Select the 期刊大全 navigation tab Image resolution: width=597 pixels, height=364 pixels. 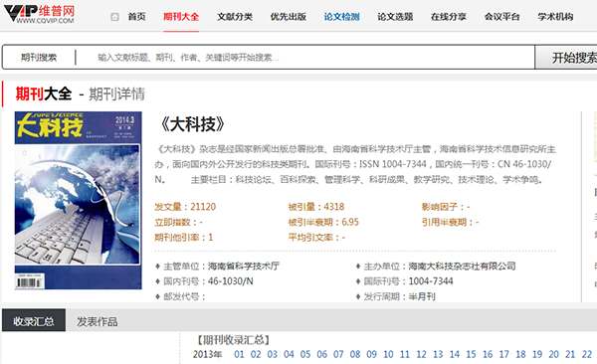pyautogui.click(x=181, y=17)
